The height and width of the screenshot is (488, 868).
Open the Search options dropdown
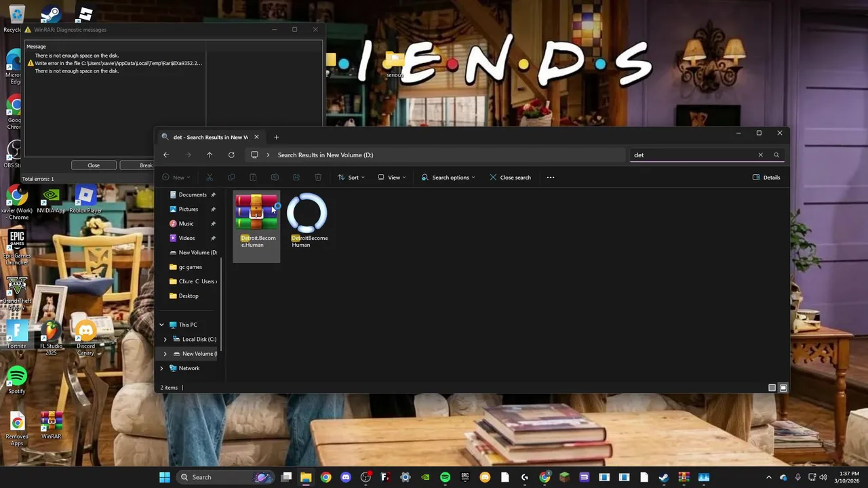pyautogui.click(x=448, y=178)
